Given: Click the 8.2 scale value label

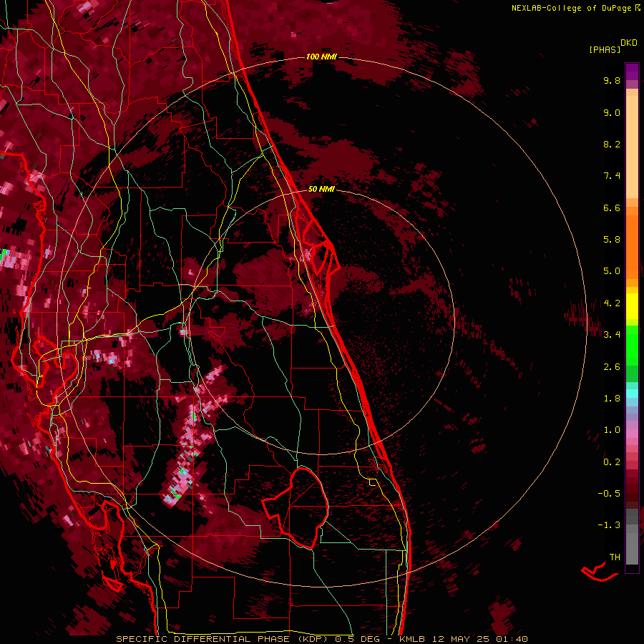Looking at the screenshot, I should pyautogui.click(x=612, y=144).
